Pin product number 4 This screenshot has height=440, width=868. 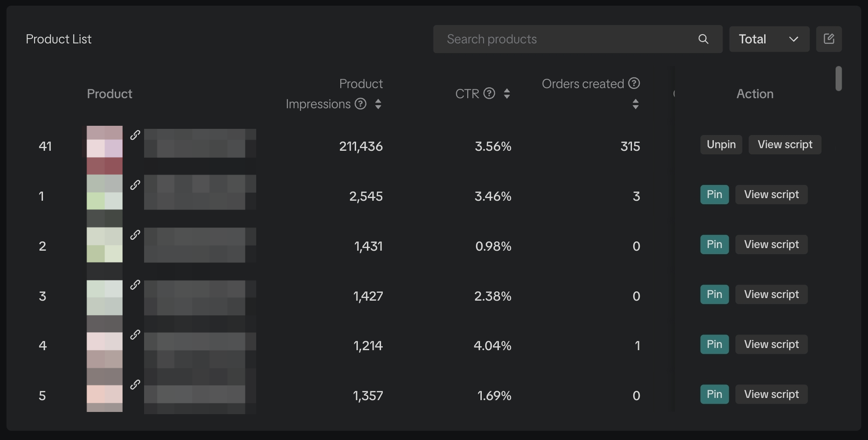point(714,344)
